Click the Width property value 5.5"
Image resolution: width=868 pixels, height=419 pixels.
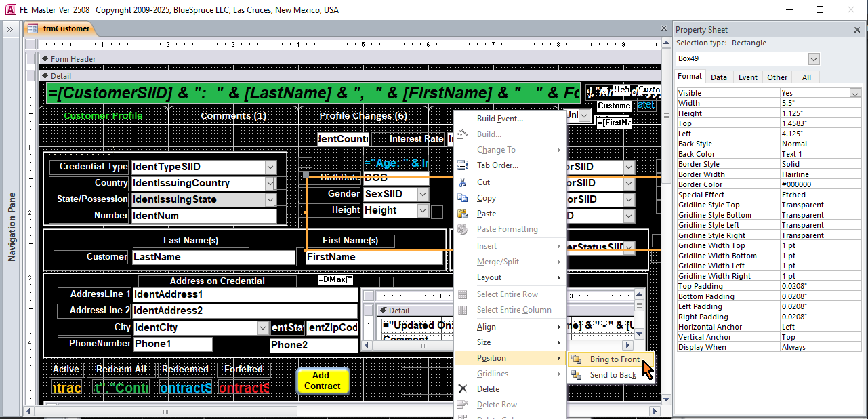tap(820, 103)
